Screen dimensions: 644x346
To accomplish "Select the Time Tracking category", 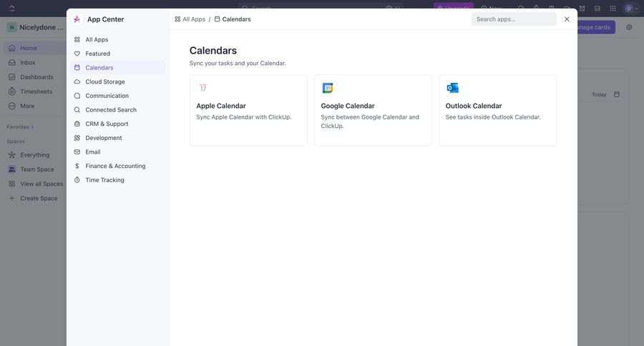I will pyautogui.click(x=104, y=180).
